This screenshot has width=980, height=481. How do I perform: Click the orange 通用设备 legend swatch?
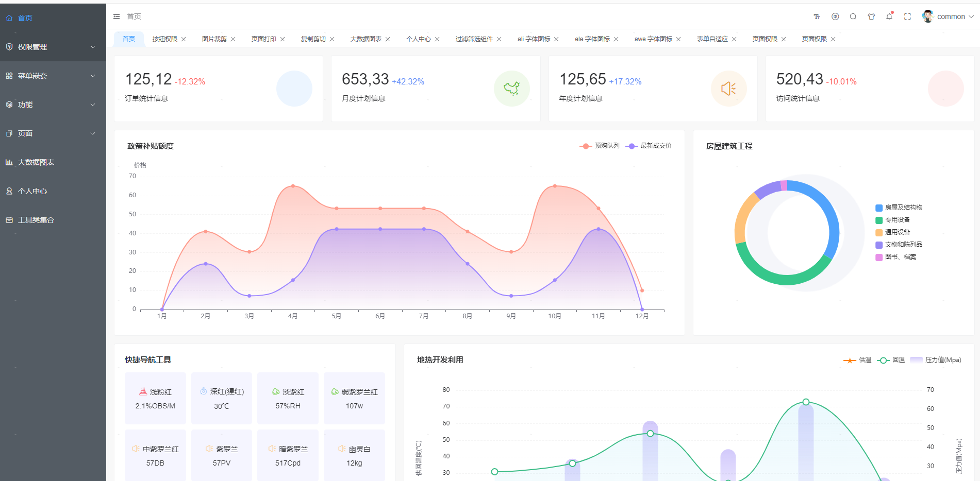click(879, 232)
